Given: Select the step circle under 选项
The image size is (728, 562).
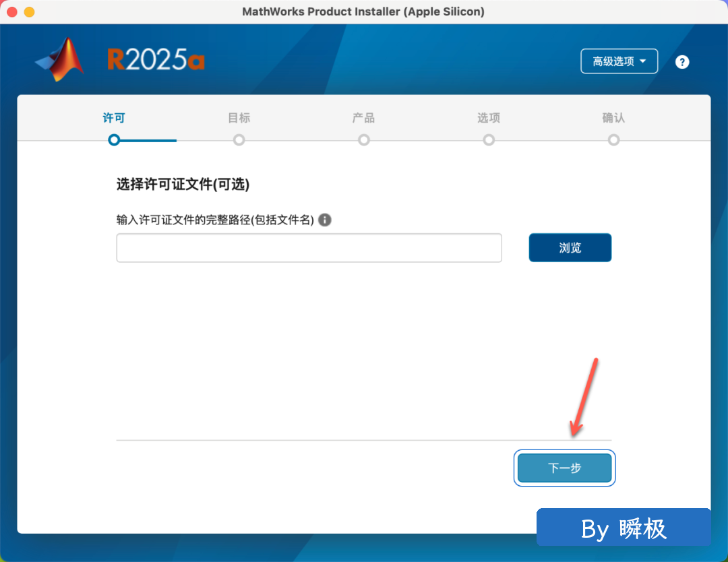Looking at the screenshot, I should pos(489,140).
